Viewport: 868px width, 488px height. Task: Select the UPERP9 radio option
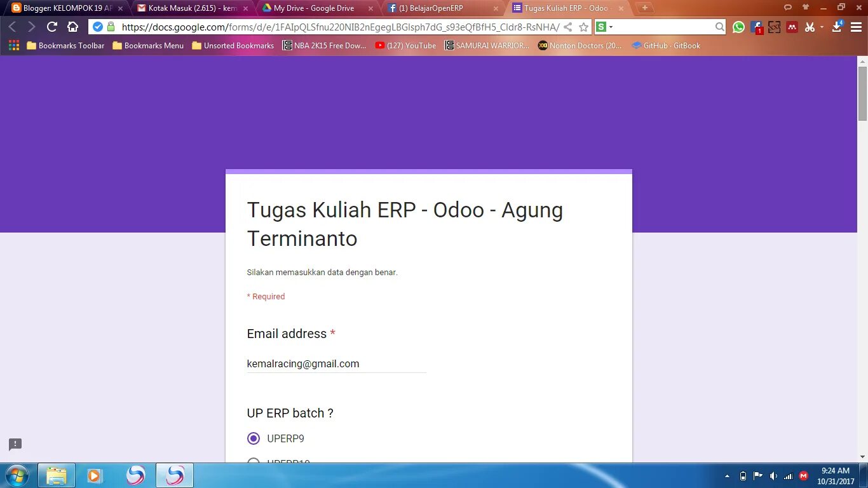[x=254, y=438]
